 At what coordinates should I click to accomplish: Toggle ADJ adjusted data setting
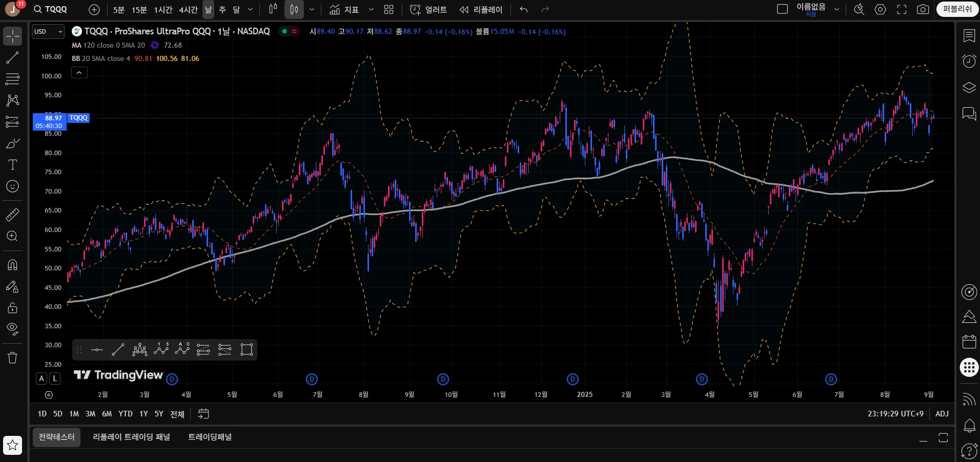pyautogui.click(x=942, y=414)
